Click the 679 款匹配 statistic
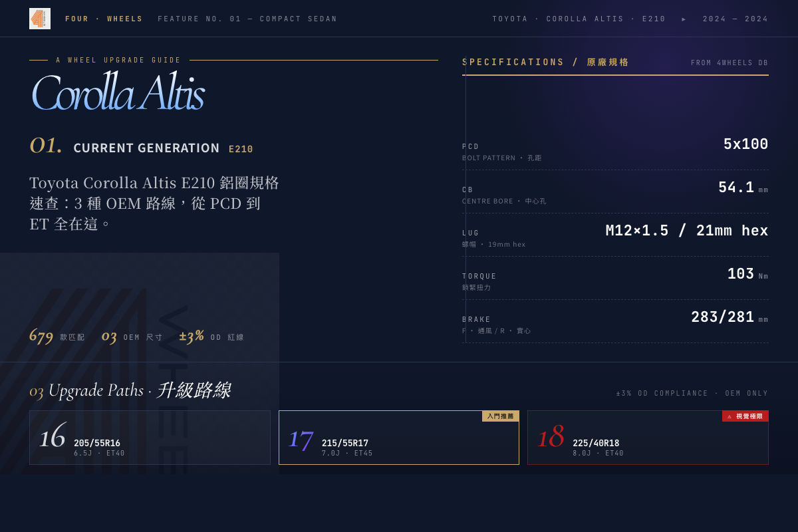Screen dimensions: 798x532 coord(57,336)
